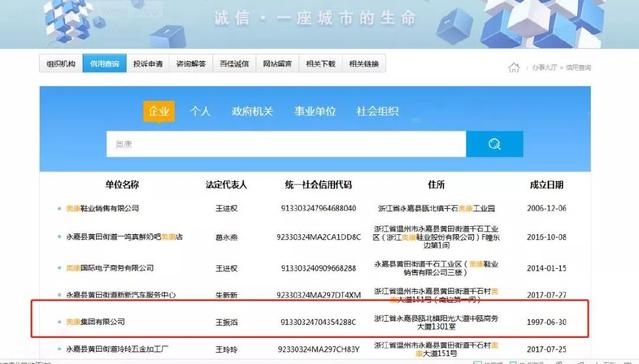Click credit code 92330324MA2CA1DD8C

pyautogui.click(x=318, y=237)
